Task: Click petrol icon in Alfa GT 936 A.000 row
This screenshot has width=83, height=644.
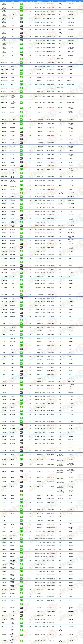Action: 21,52
